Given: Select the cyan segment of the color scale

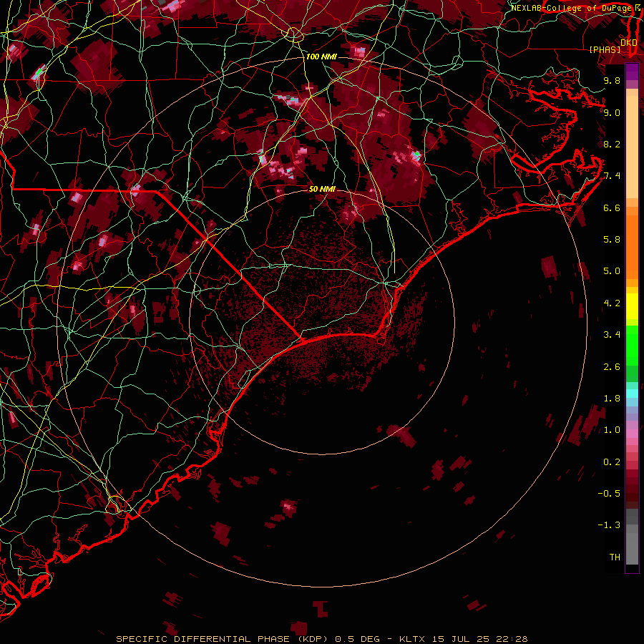Looking at the screenshot, I should (x=632, y=394).
